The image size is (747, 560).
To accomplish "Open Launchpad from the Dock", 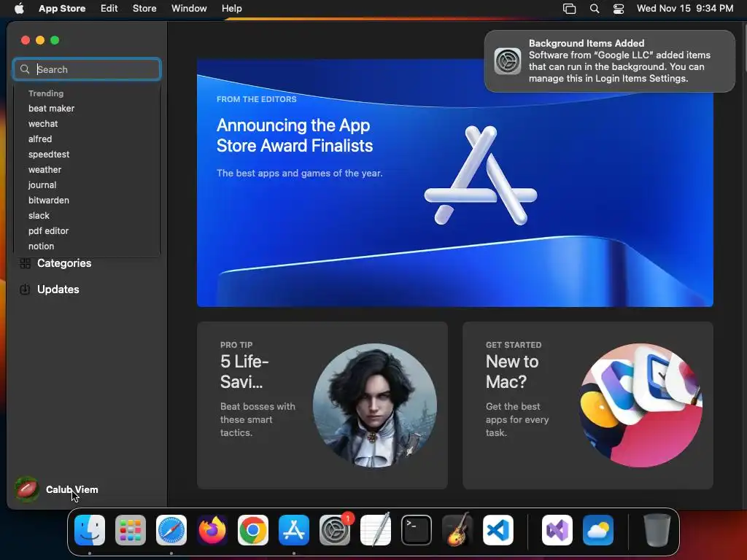I will point(131,530).
